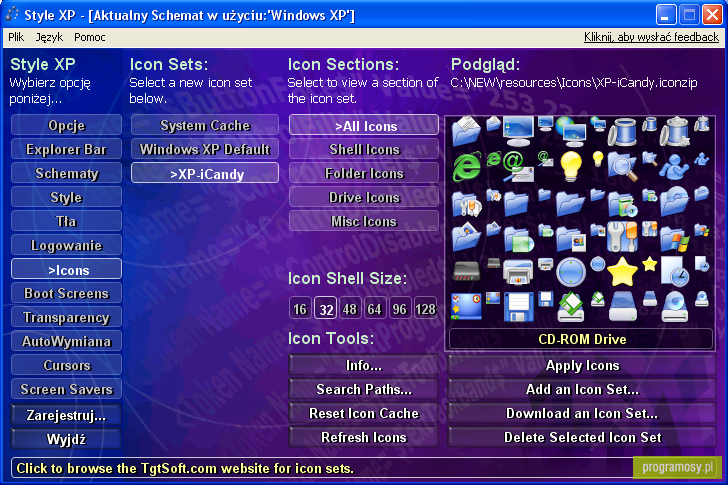Select the large email @ envelope icon
Image resolution: width=728 pixels, height=485 pixels.
(x=519, y=167)
